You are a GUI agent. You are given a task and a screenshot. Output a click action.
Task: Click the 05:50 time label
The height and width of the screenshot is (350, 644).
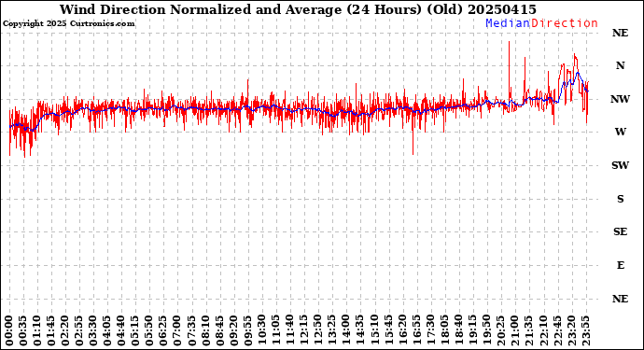point(150,330)
